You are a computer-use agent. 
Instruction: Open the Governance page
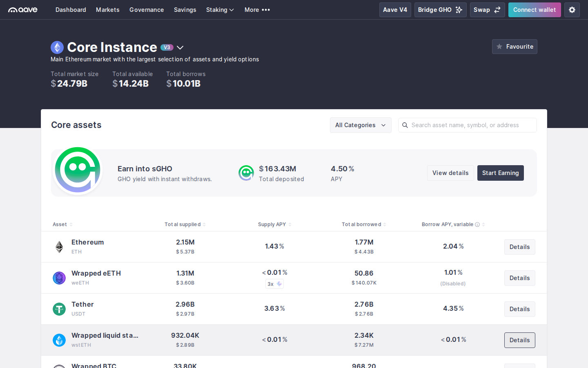147,10
